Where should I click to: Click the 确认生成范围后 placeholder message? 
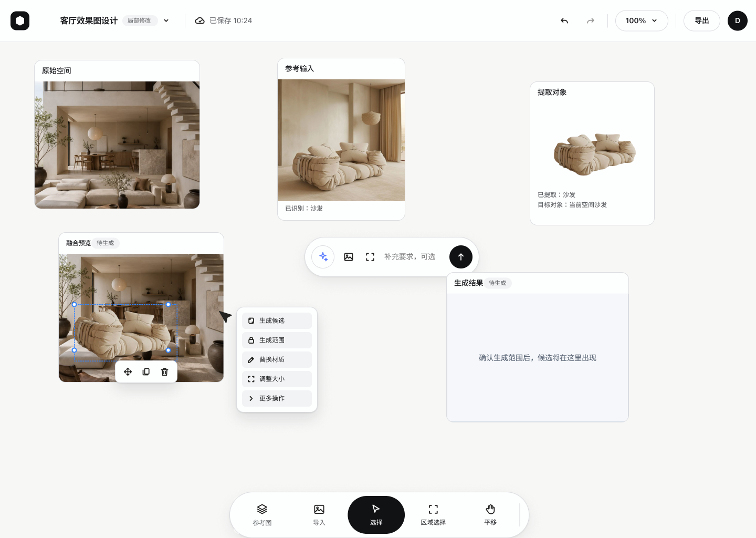tap(538, 358)
